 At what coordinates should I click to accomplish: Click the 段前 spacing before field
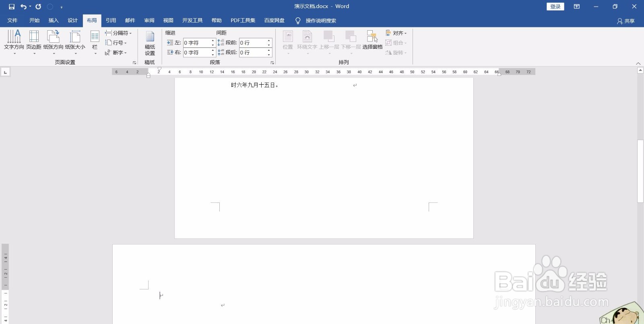point(253,43)
